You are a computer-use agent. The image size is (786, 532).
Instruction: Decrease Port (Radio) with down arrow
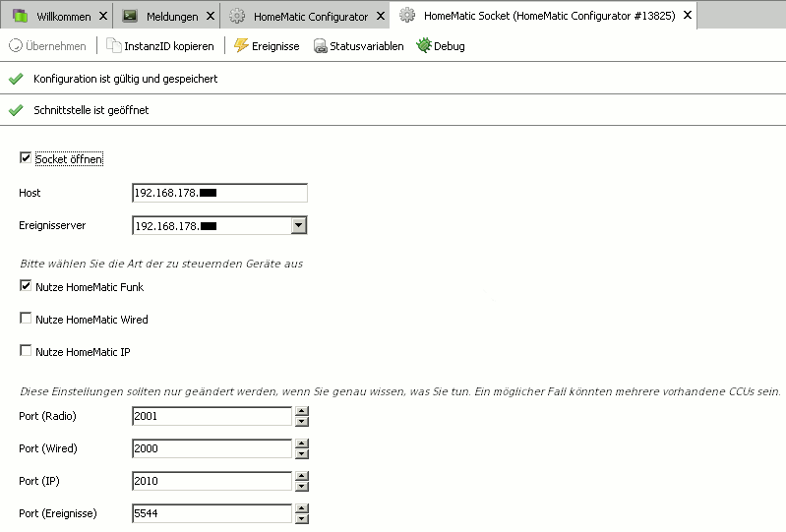pos(302,421)
